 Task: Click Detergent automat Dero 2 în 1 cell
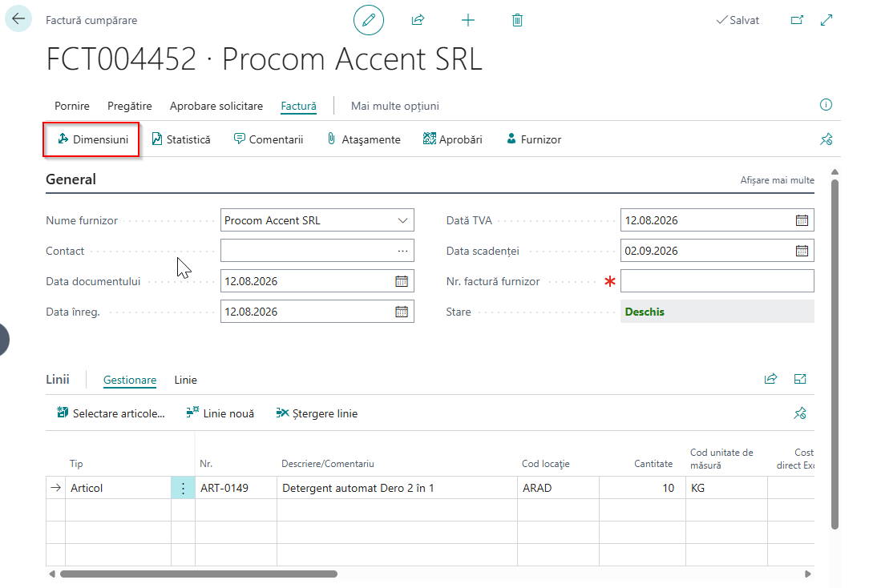pos(397,488)
